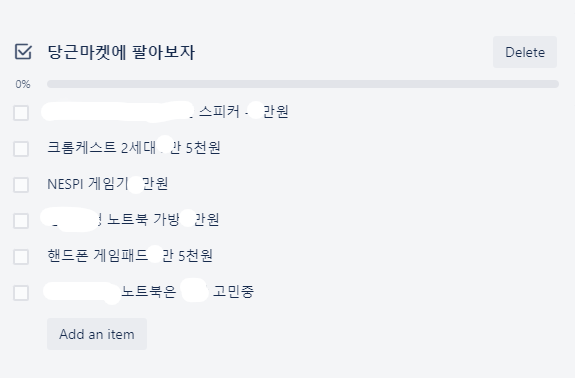Click the Add an item button
The width and height of the screenshot is (575, 378).
pyautogui.click(x=97, y=334)
